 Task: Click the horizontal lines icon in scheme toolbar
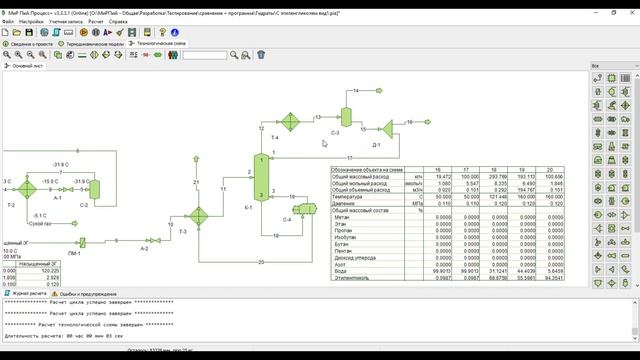[82, 55]
